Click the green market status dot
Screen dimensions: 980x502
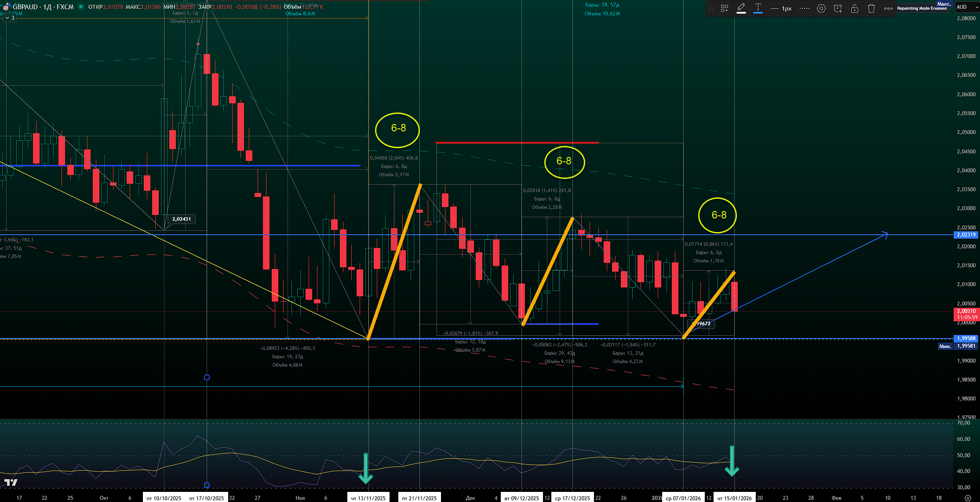pos(80,7)
